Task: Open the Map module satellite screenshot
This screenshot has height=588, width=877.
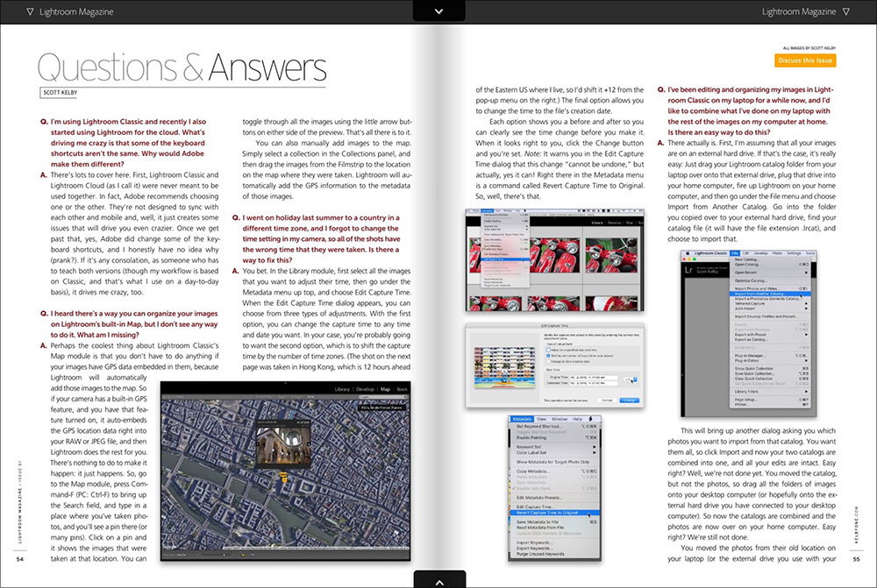Action: click(x=285, y=471)
